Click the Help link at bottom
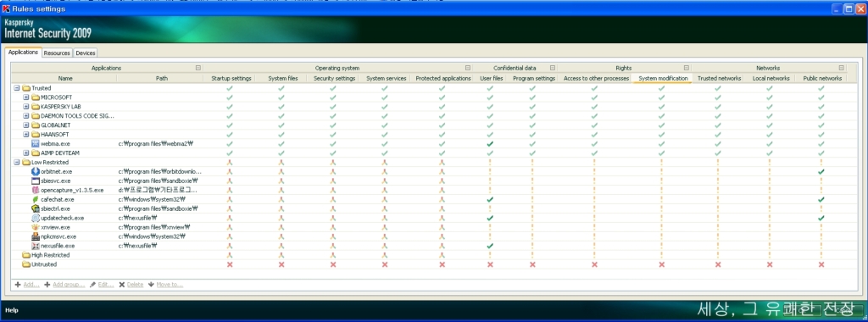 12,310
